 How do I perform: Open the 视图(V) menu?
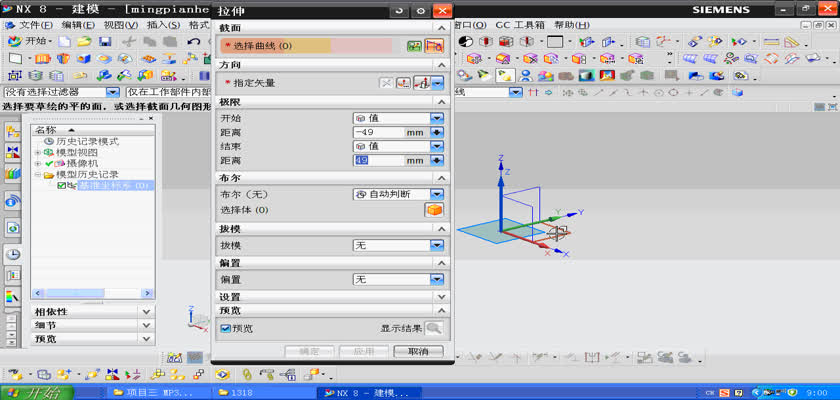121,25
